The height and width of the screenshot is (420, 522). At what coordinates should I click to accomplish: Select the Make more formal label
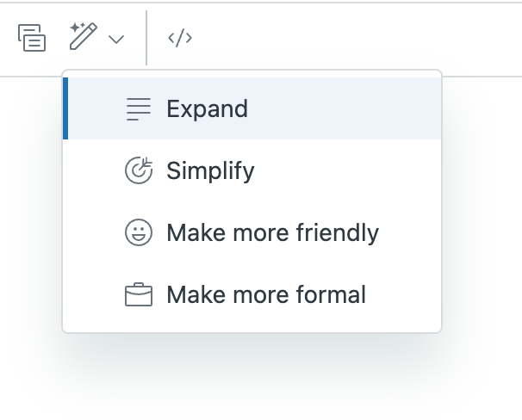coord(266,295)
